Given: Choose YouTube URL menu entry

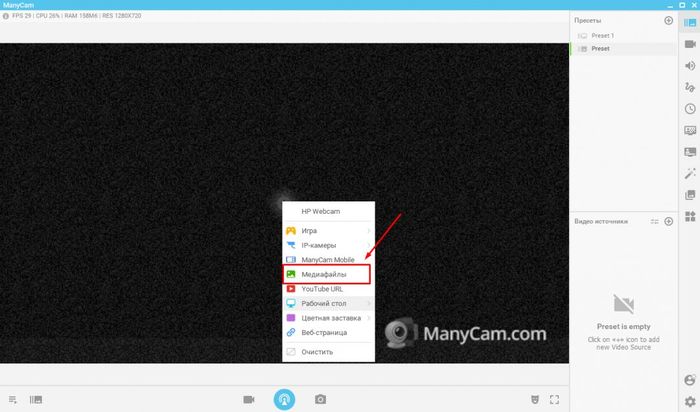Looking at the screenshot, I should (x=329, y=289).
